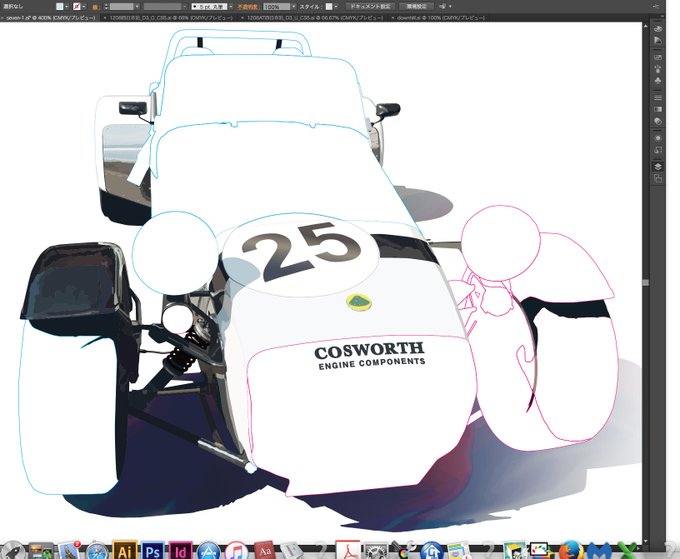Click the orange opacity label link

(248, 7)
